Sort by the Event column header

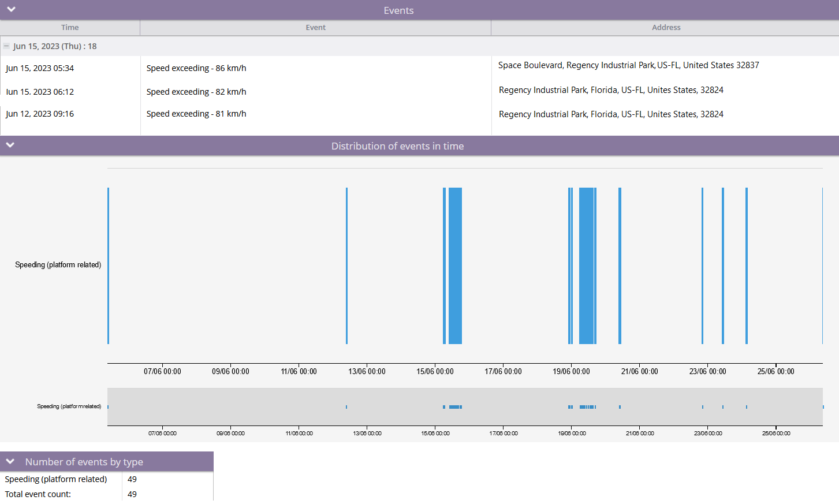tap(315, 27)
